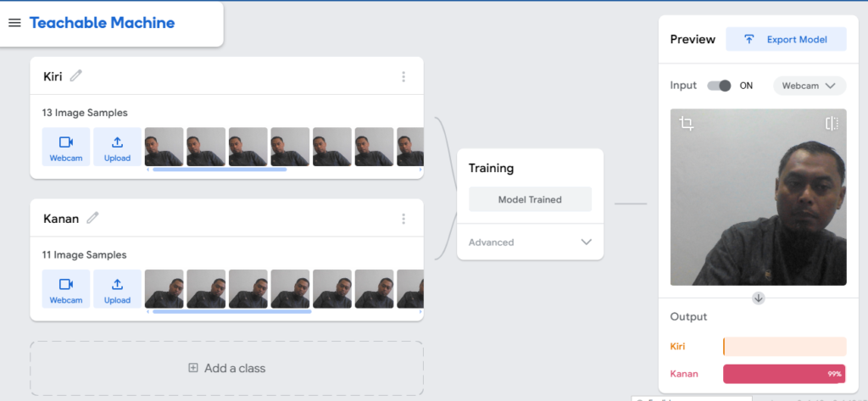Open the Webcam input source dropdown
868x401 pixels.
(x=809, y=86)
